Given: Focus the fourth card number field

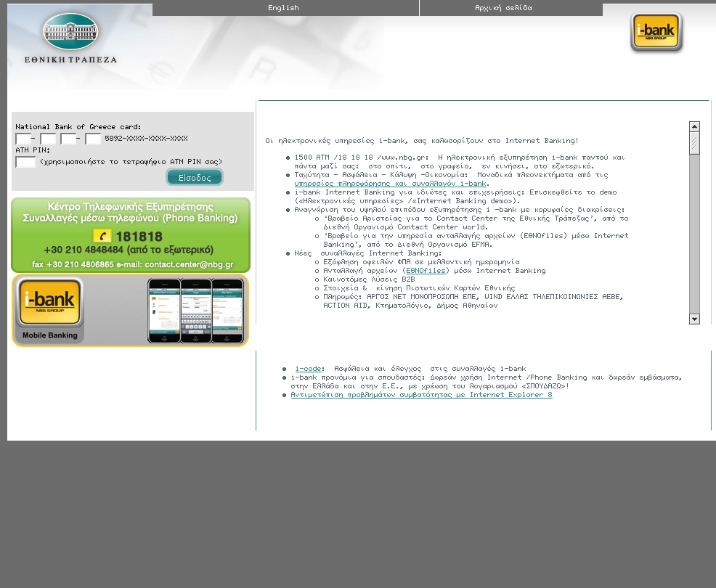Looking at the screenshot, I should coord(93,139).
